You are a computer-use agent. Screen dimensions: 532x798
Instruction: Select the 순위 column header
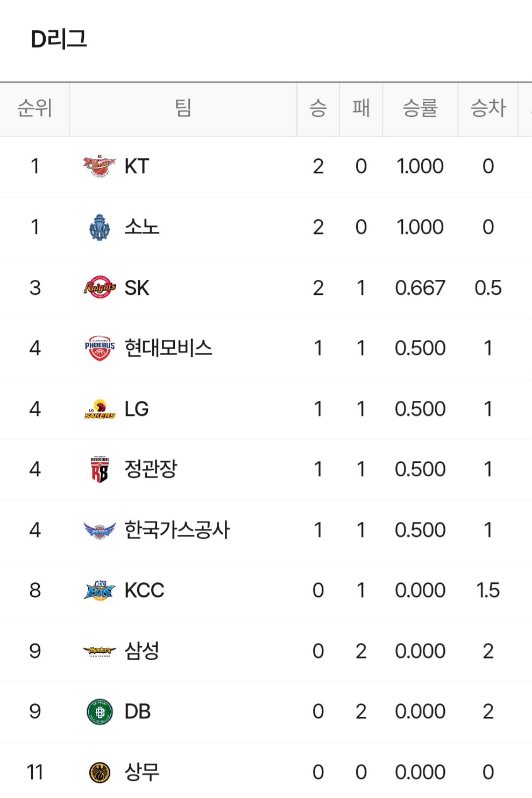34,108
